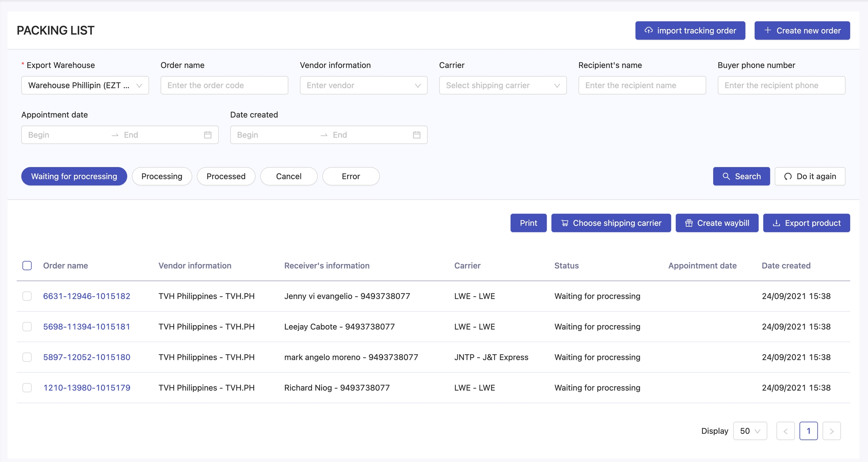Open the Date created calendar icon
The image size is (868, 462).
[x=416, y=135]
